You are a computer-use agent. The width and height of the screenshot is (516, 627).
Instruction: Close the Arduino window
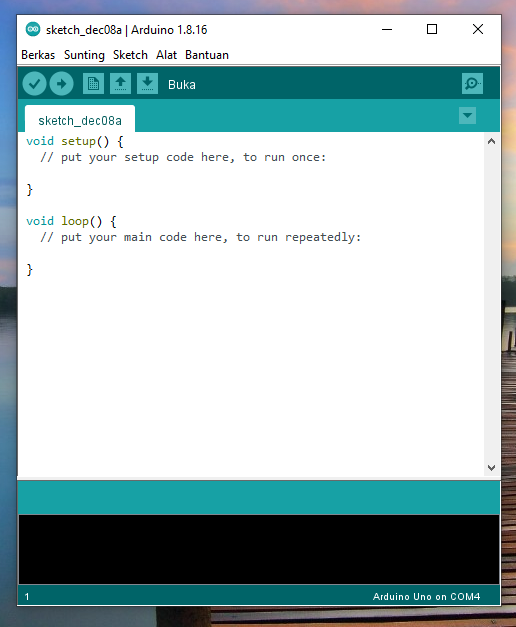tap(478, 29)
